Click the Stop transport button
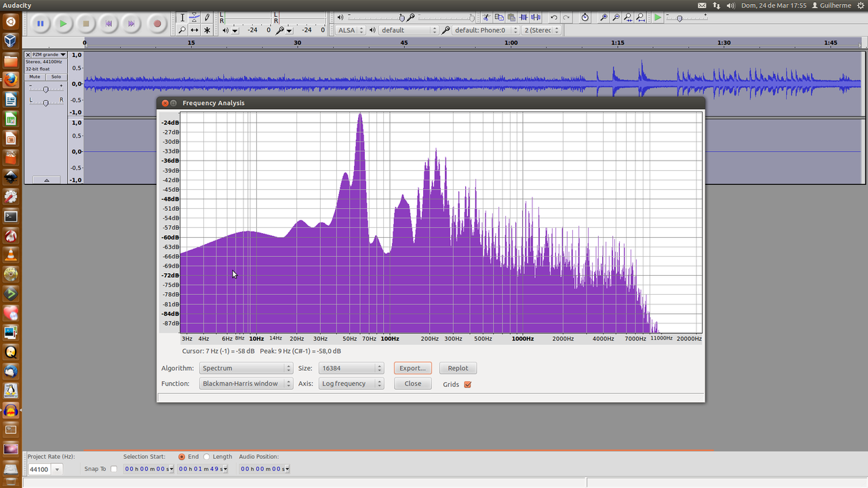Image resolution: width=868 pixels, height=488 pixels. [86, 24]
